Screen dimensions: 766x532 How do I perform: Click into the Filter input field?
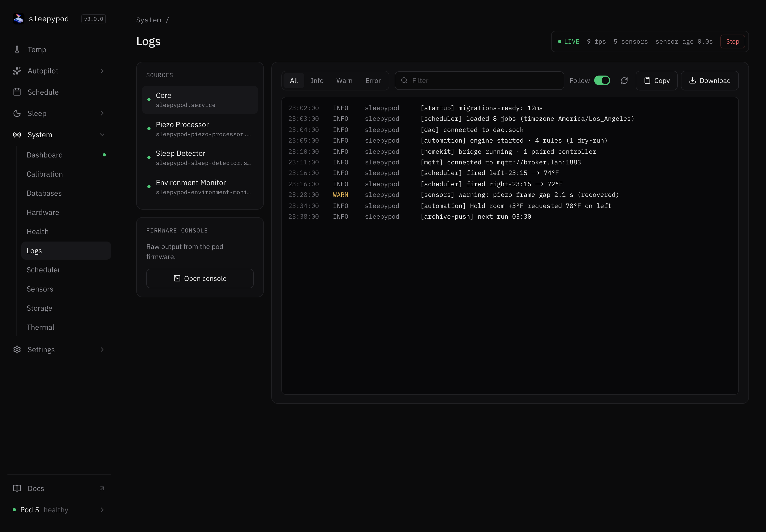pyautogui.click(x=479, y=81)
